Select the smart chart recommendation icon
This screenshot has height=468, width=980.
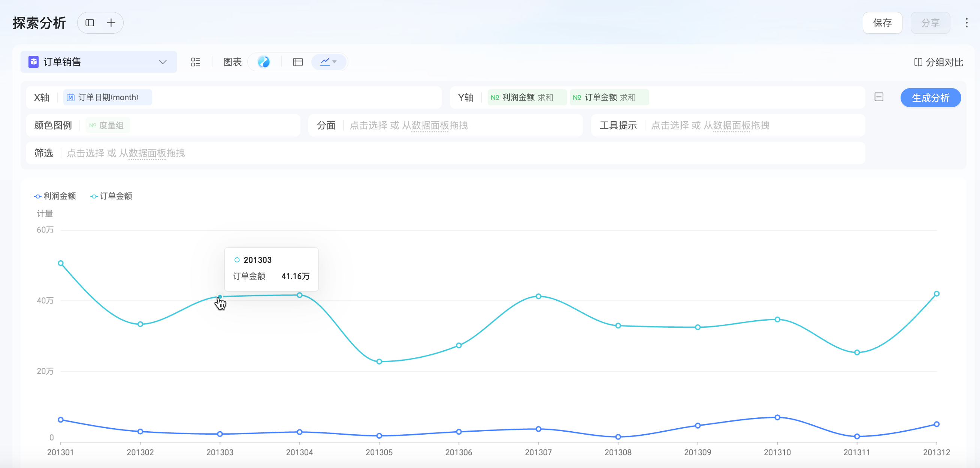[264, 62]
